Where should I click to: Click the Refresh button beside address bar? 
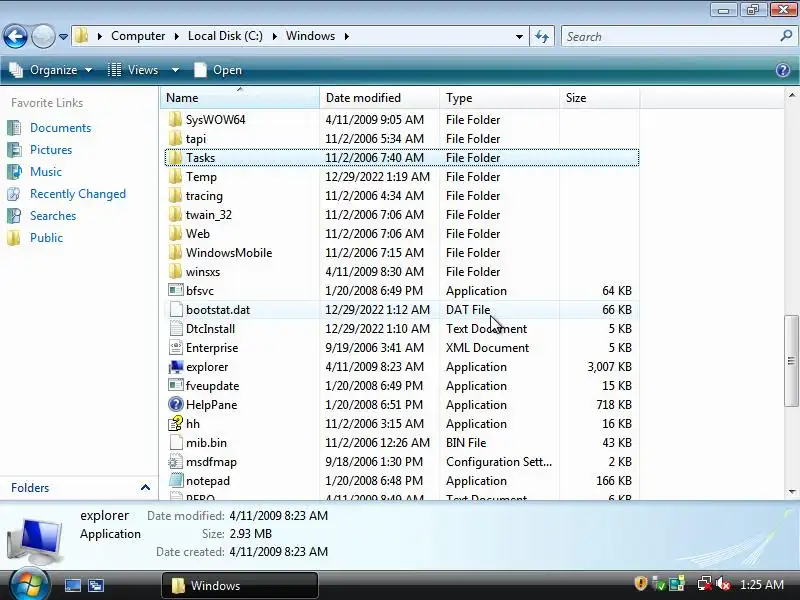coord(542,36)
